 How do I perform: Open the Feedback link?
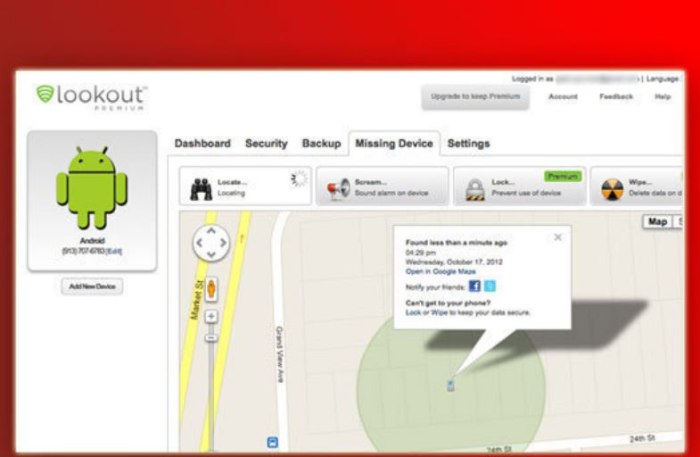click(616, 96)
